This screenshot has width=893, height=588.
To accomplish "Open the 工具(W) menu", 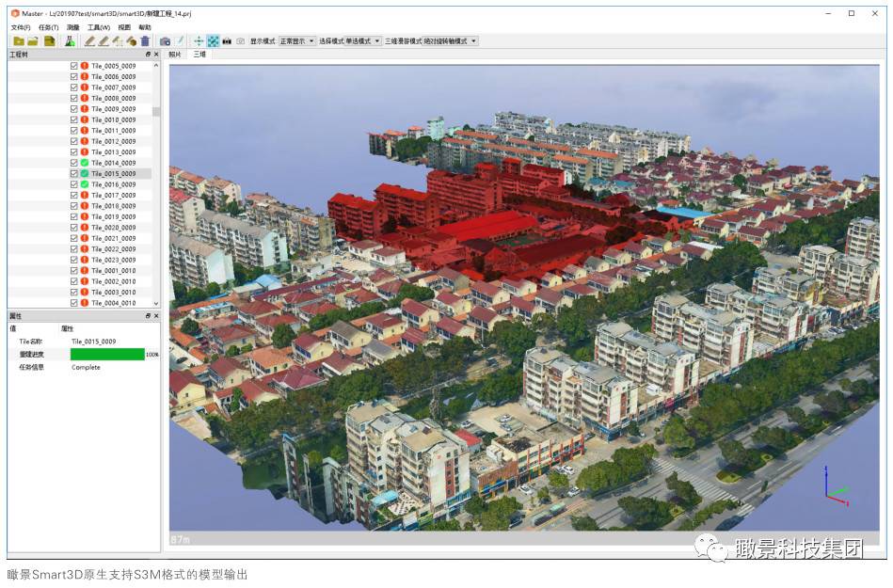I will click(99, 27).
